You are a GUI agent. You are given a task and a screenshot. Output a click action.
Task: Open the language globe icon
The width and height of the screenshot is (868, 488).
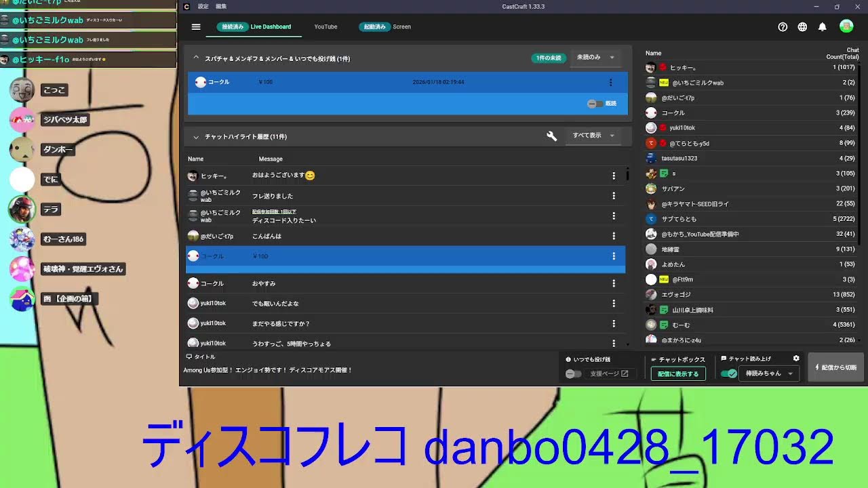[x=802, y=27]
